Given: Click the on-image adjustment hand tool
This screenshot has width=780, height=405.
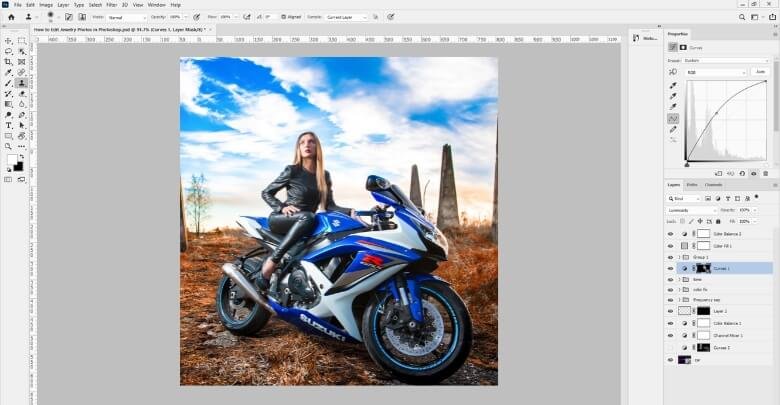Looking at the screenshot, I should click(673, 72).
